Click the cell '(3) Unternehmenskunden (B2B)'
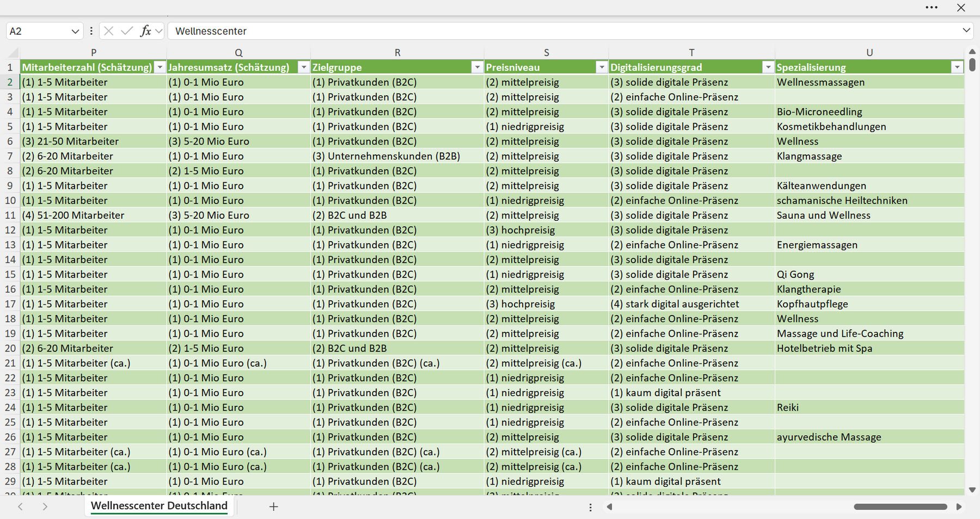This screenshot has height=519, width=980. point(397,156)
